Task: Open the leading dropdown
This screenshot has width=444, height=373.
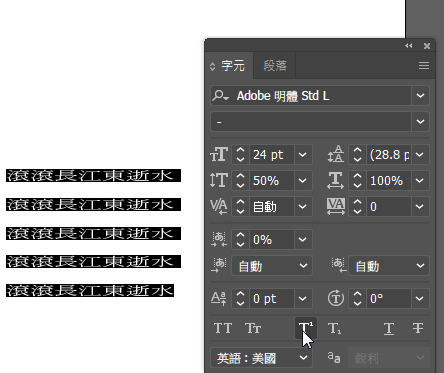Action: (x=420, y=155)
